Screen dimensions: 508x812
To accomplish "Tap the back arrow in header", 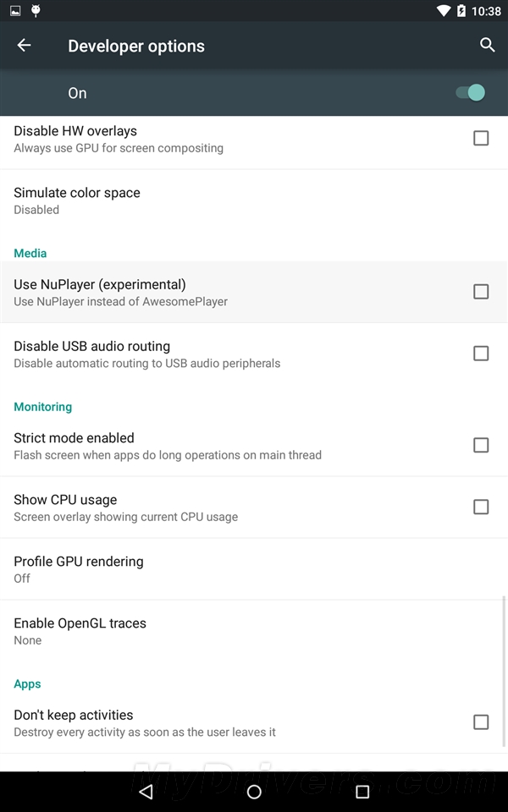I will click(x=24, y=46).
